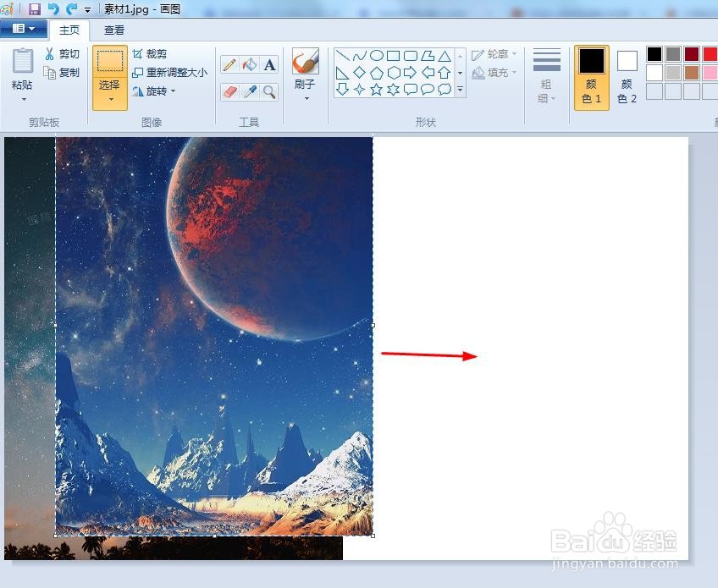Pick the brown palette swatch
The image size is (718, 588).
[692, 72]
